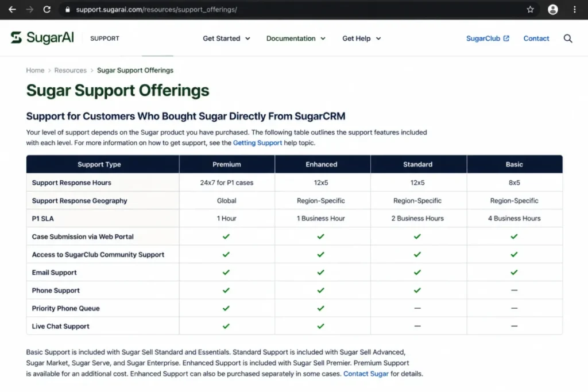This screenshot has height=392, width=588.
Task: Open the browser three-dot menu
Action: [574, 9]
